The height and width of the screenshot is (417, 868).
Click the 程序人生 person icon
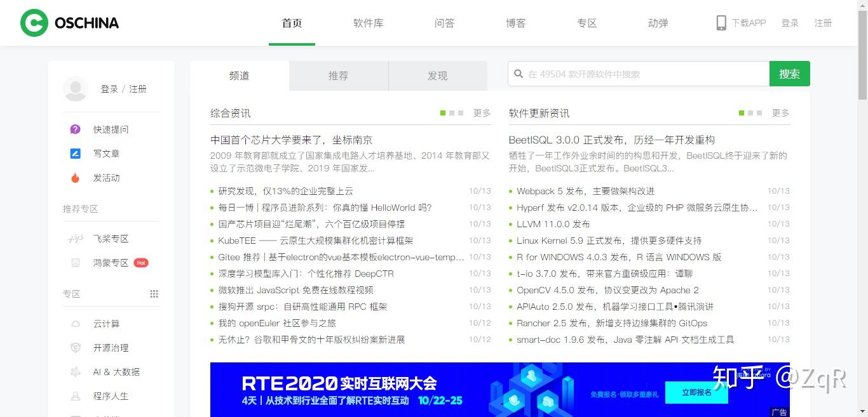coord(76,396)
